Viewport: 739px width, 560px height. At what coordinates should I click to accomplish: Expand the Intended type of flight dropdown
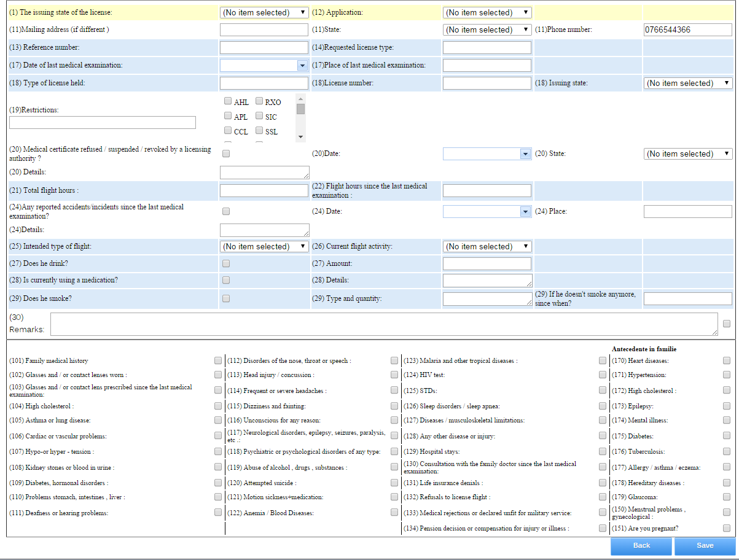point(264,246)
